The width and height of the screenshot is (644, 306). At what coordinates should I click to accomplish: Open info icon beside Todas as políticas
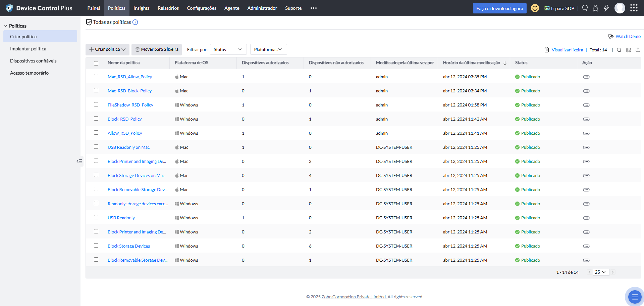(x=135, y=22)
